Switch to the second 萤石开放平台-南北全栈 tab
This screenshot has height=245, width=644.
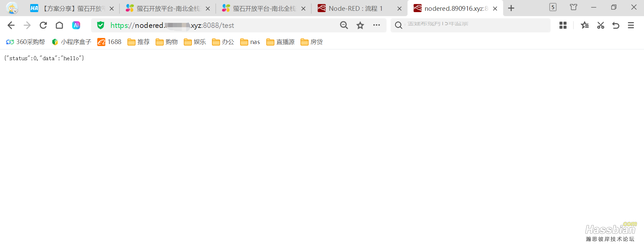pos(264,8)
